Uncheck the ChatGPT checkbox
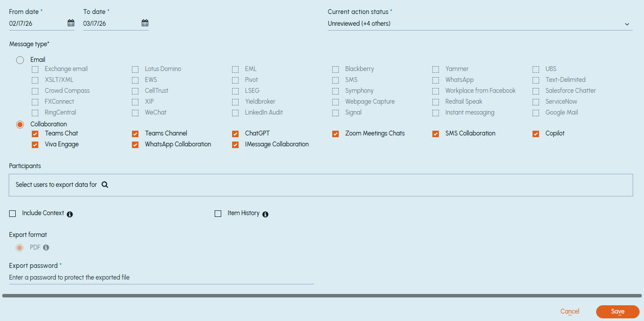 coord(235,134)
